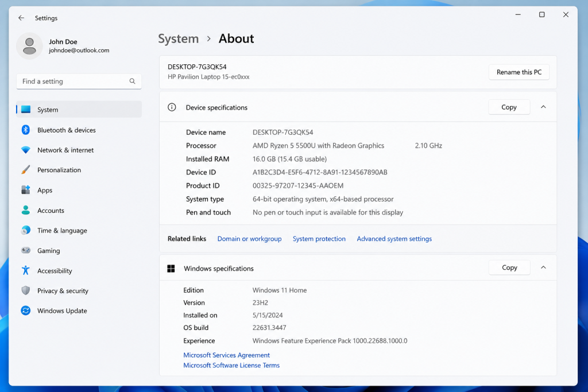Open the System category label

pos(48,110)
